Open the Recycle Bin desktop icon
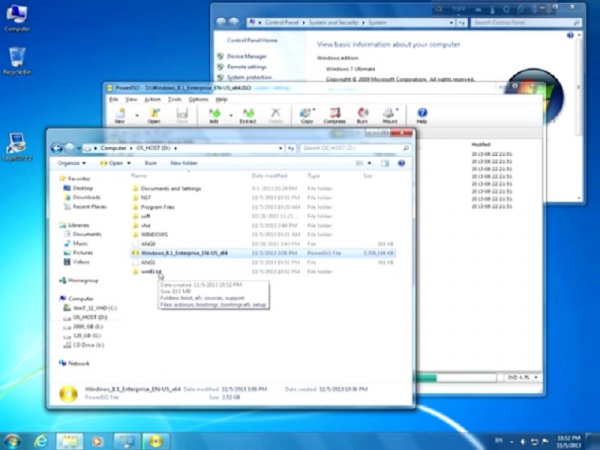This screenshot has width=600, height=450. pos(17,60)
